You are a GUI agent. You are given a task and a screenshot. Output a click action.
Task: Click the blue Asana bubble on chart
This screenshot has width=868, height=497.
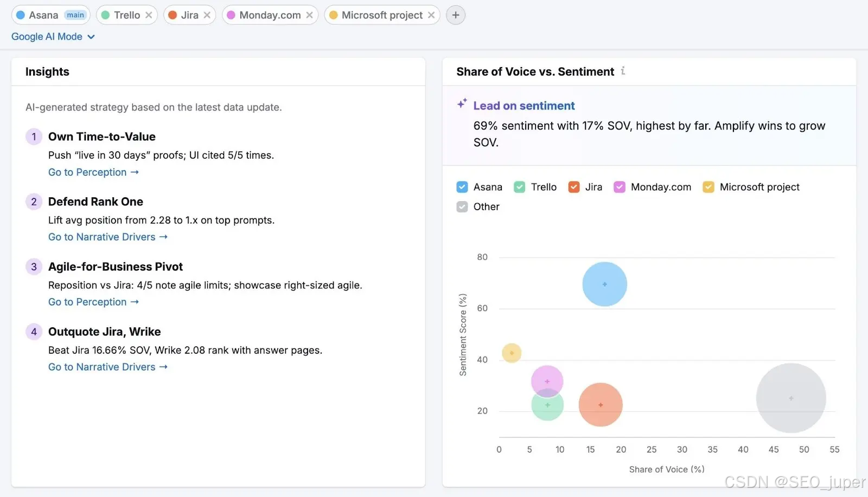(604, 284)
